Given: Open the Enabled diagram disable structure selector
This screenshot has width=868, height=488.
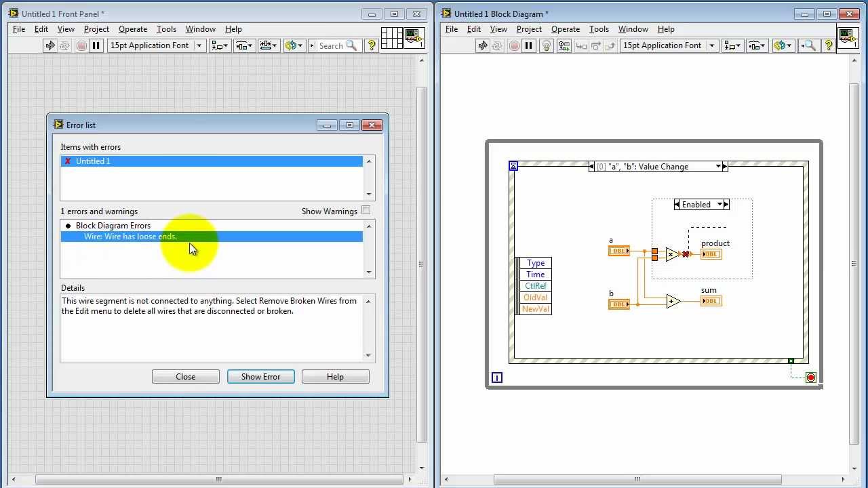Looking at the screenshot, I should pos(702,205).
